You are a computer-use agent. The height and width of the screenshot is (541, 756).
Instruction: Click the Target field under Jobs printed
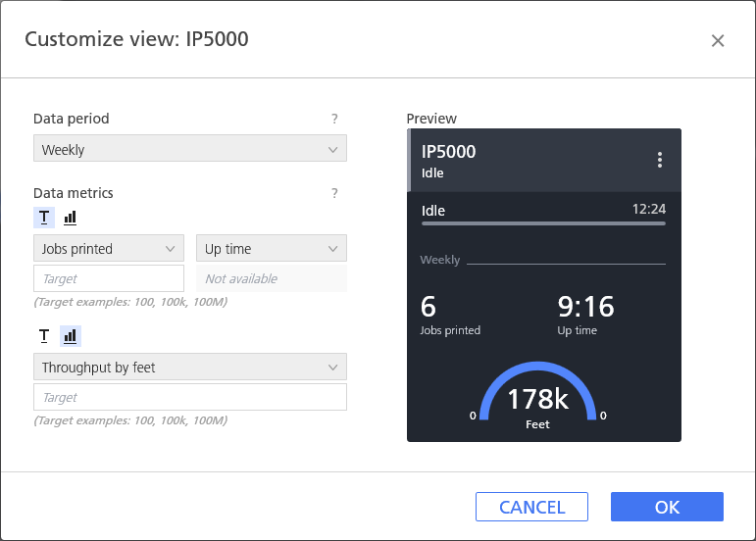pos(109,278)
